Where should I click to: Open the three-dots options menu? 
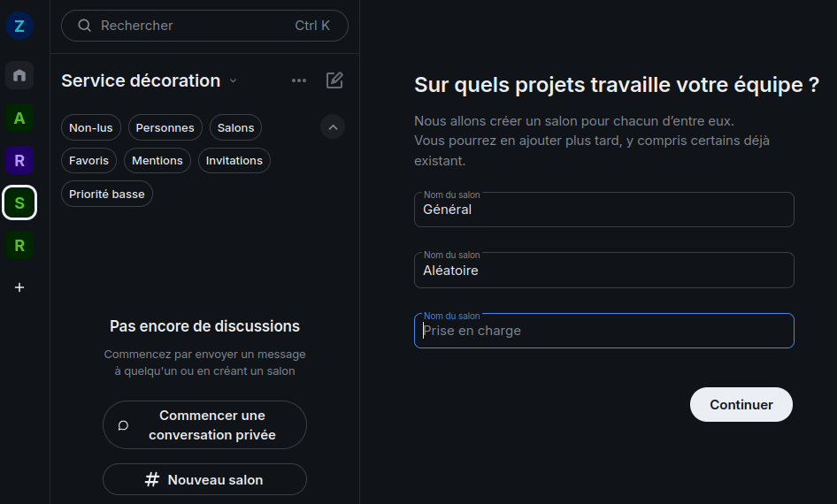coord(299,80)
